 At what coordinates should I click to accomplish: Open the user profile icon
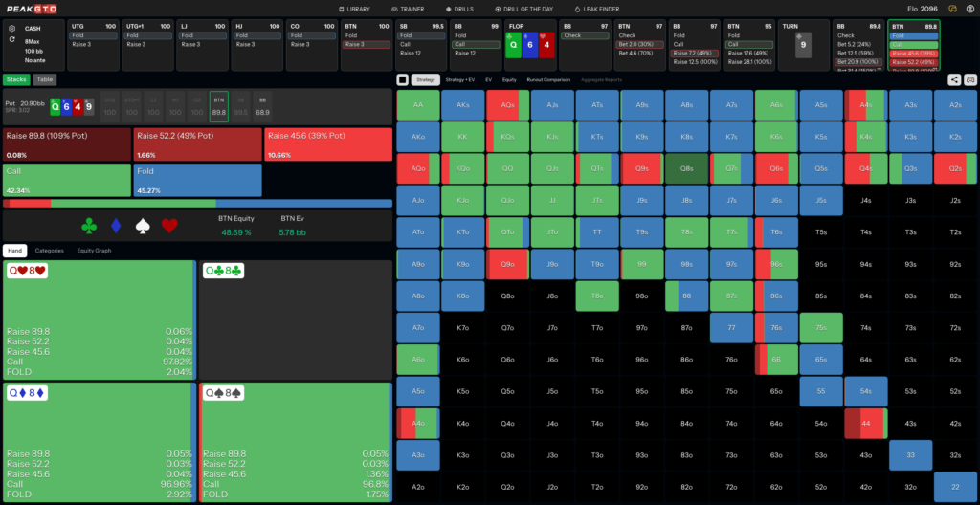point(970,9)
